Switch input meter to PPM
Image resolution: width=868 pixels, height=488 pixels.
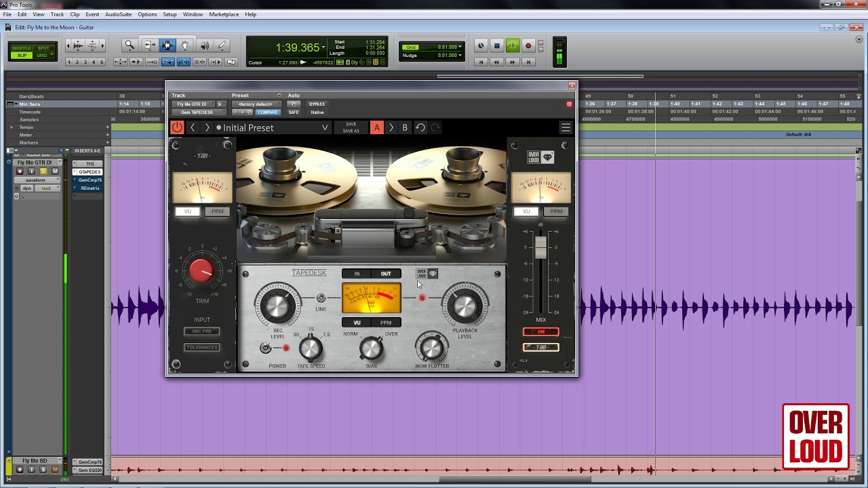tap(217, 211)
